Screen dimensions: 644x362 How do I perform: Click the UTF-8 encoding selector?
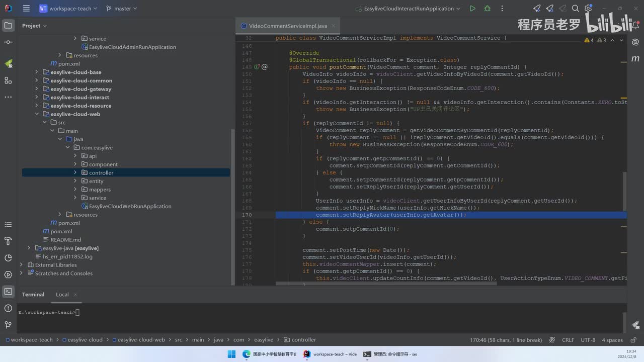(x=588, y=340)
